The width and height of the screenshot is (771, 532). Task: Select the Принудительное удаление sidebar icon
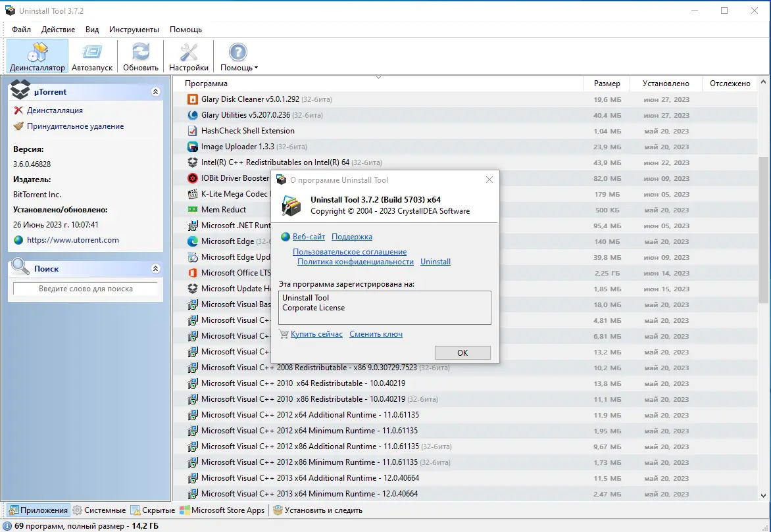(x=19, y=126)
